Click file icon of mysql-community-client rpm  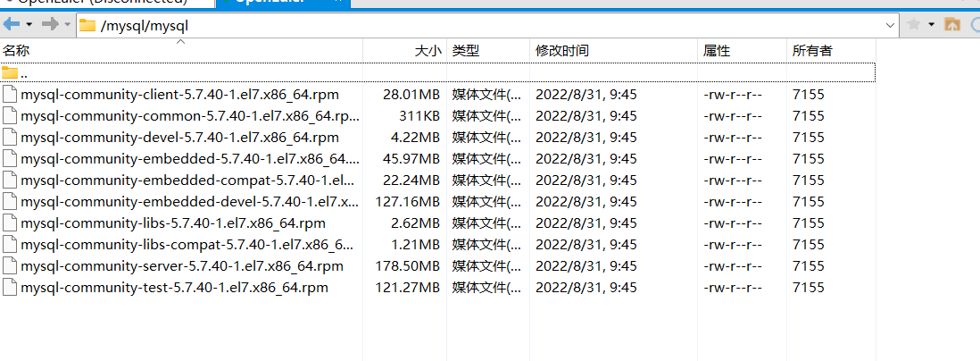tap(10, 95)
